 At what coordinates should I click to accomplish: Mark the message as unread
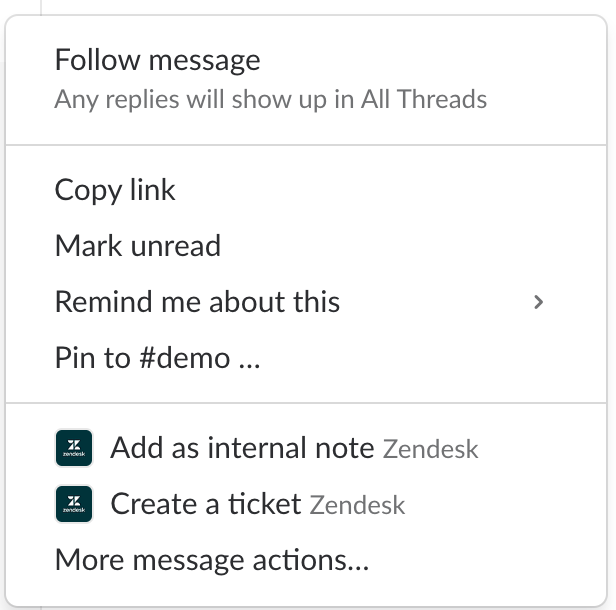[137, 246]
